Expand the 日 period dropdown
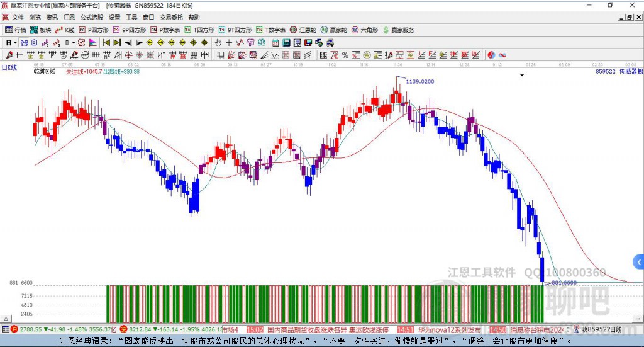The height and width of the screenshot is (347, 644). [15, 43]
